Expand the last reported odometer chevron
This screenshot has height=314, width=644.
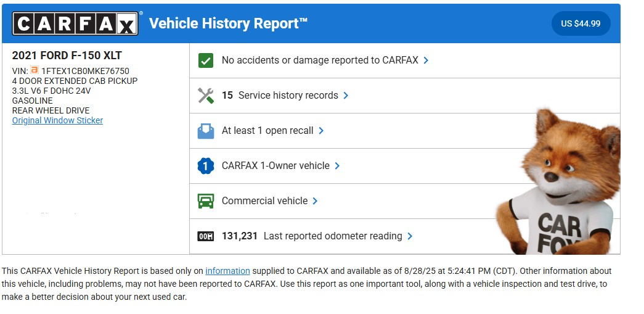410,236
